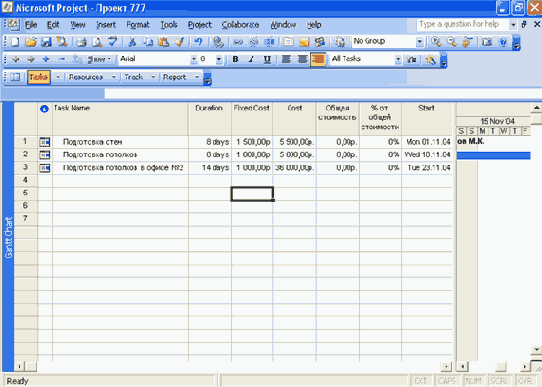Run the spelling check
The height and width of the screenshot is (387, 542).
pos(113,42)
